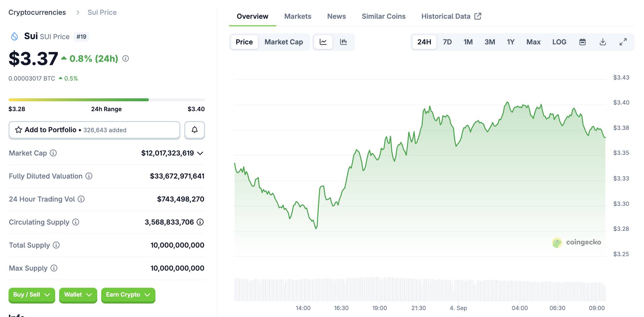The width and height of the screenshot is (644, 317).
Task: Go to Cryptocurrencies breadcrumb link
Action: click(x=37, y=12)
